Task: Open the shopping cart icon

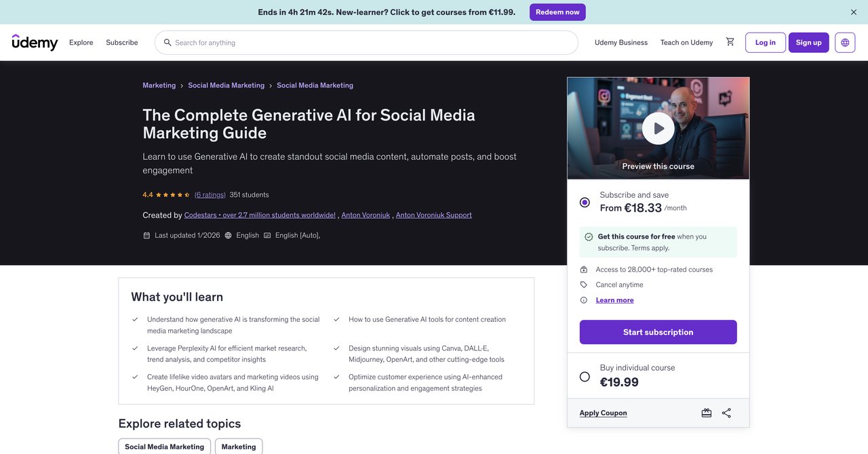Action: click(x=730, y=42)
